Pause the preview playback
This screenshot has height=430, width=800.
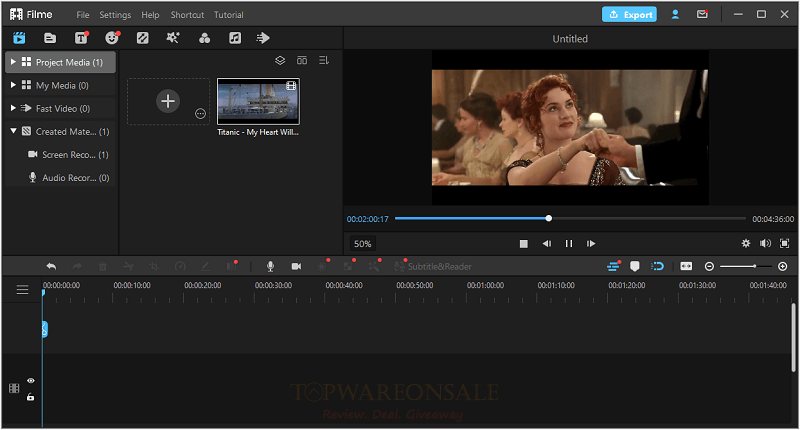coord(569,244)
